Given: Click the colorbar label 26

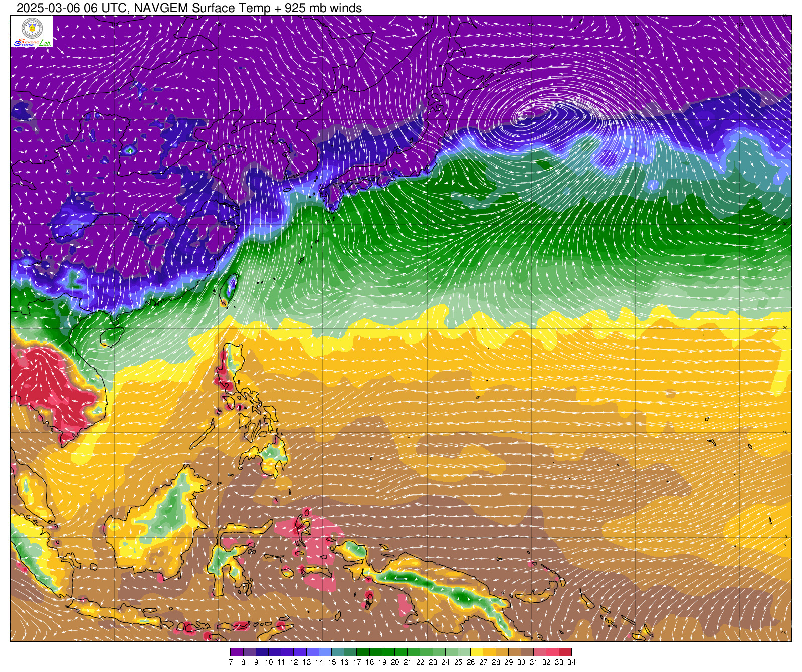Looking at the screenshot, I should pyautogui.click(x=471, y=662).
